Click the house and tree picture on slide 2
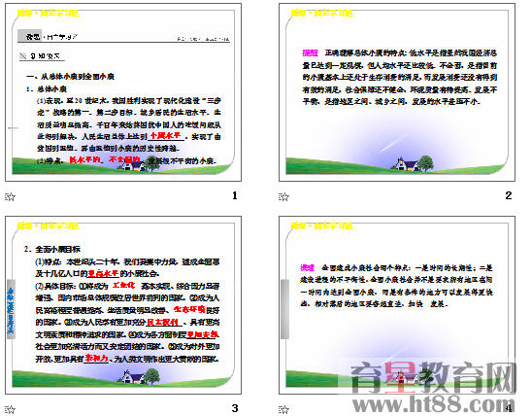Image resolution: width=532 pixels, height=416 pixels. click(412, 163)
